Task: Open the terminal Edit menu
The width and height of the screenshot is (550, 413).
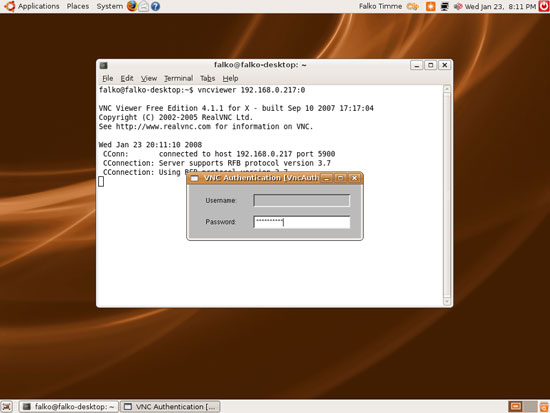Action: 127,78
